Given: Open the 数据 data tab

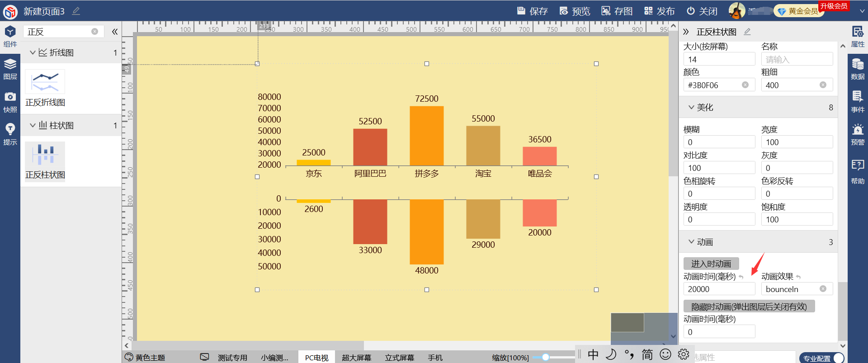Looking at the screenshot, I should coord(858,69).
